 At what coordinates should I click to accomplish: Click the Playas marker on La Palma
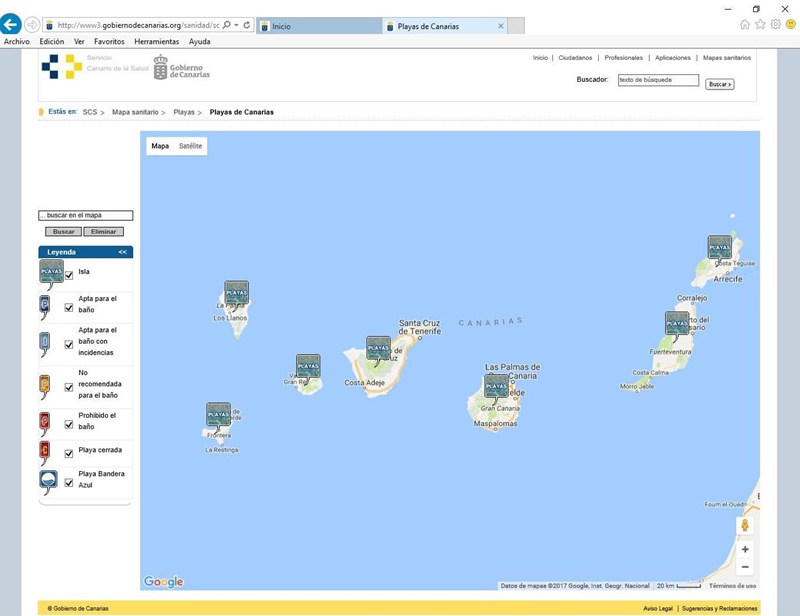pos(236,292)
